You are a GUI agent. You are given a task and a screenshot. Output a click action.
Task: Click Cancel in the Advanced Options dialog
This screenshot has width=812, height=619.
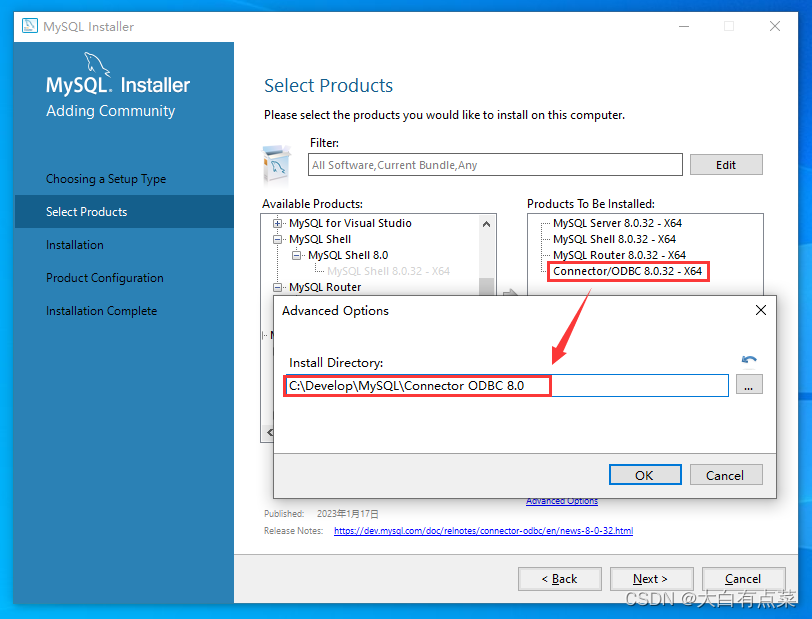tap(726, 475)
